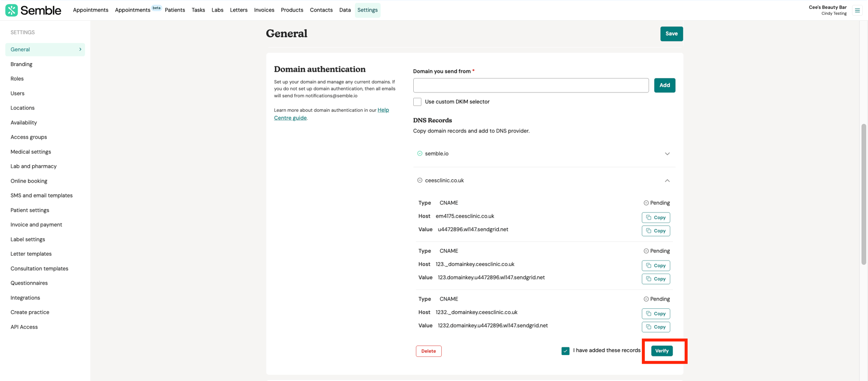Open the Settings tab in top navigation

click(x=367, y=10)
